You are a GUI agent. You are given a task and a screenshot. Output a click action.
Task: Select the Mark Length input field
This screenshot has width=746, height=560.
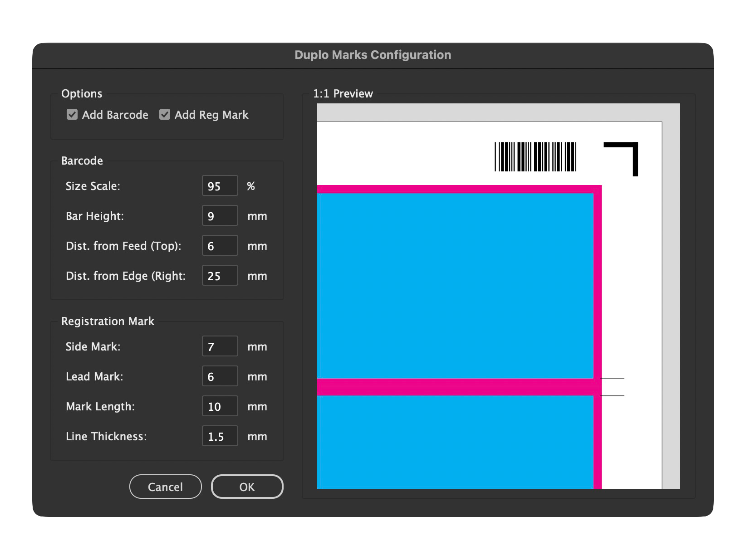[220, 406]
